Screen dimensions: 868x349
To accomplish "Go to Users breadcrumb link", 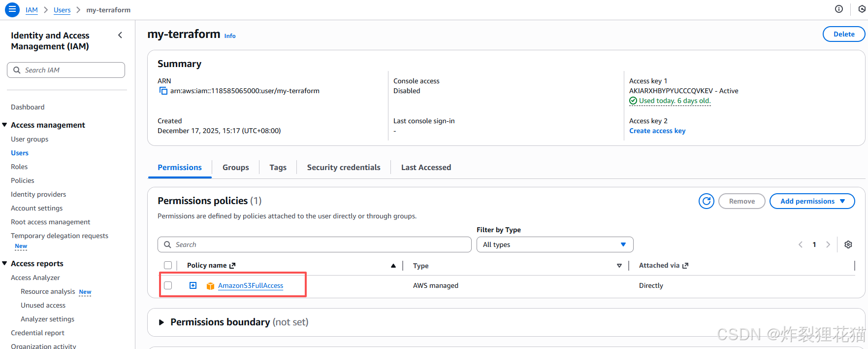I will pyautogui.click(x=62, y=10).
